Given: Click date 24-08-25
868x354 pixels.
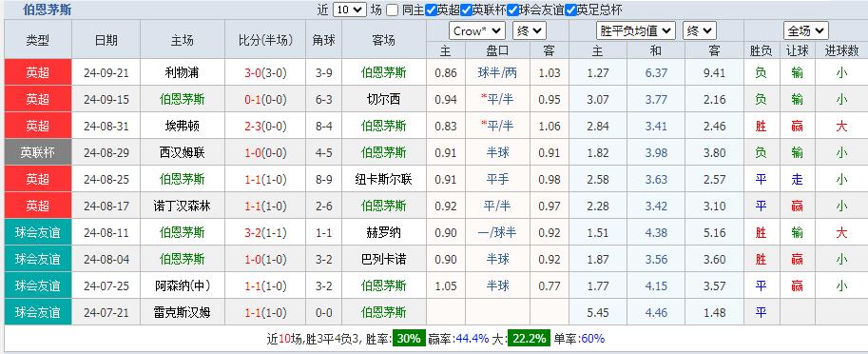Looking at the screenshot, I should pos(106,179).
